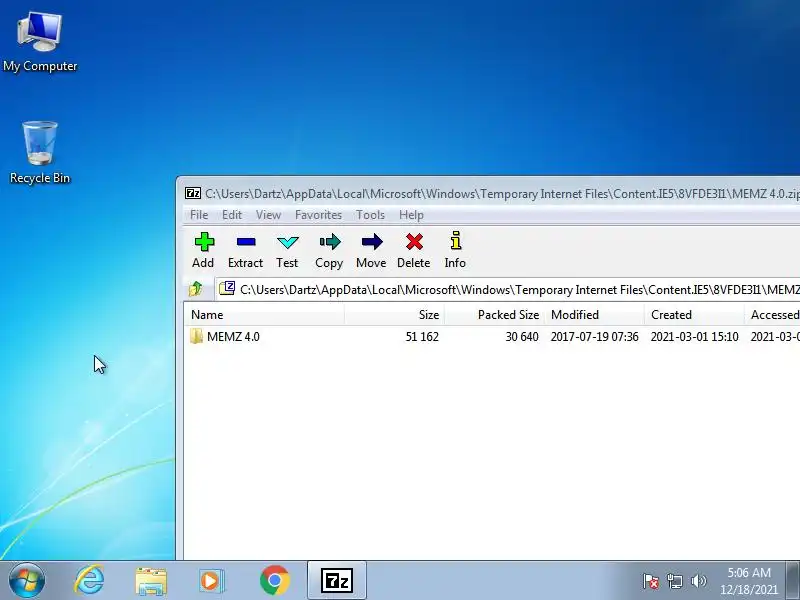Open the Favorites menu
This screenshot has height=600, width=800.
click(318, 215)
